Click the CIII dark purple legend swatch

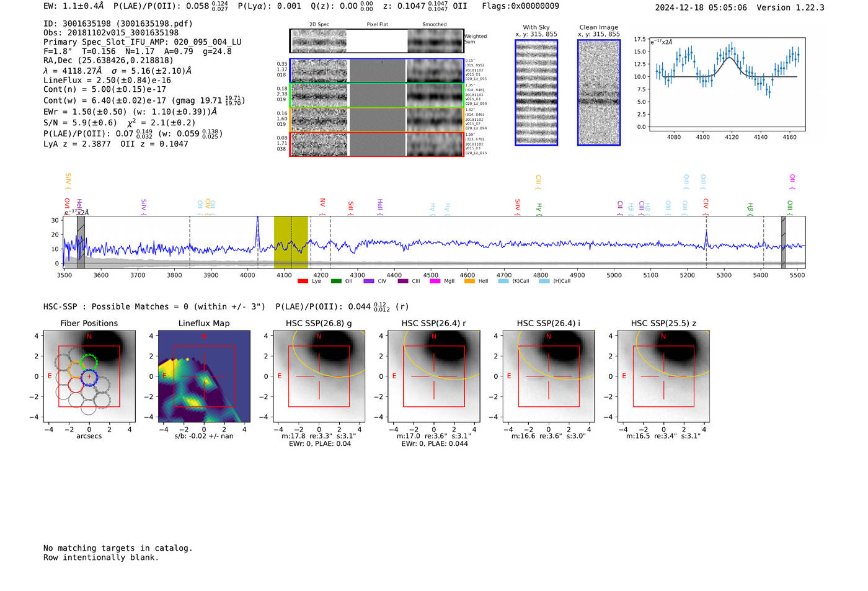point(403,281)
